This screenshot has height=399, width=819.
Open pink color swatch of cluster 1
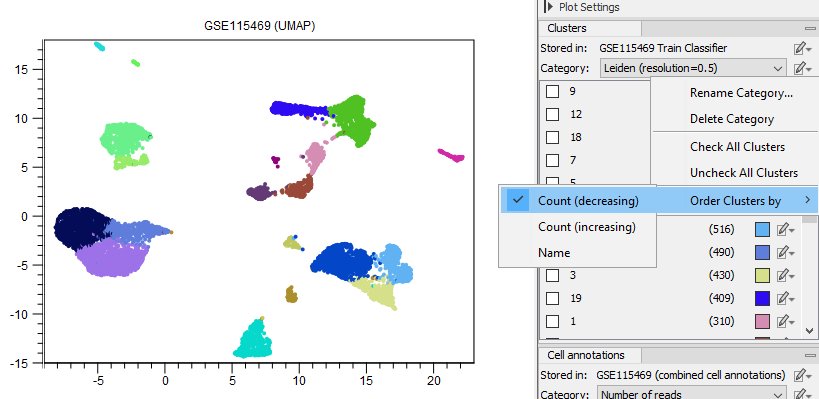tap(762, 321)
